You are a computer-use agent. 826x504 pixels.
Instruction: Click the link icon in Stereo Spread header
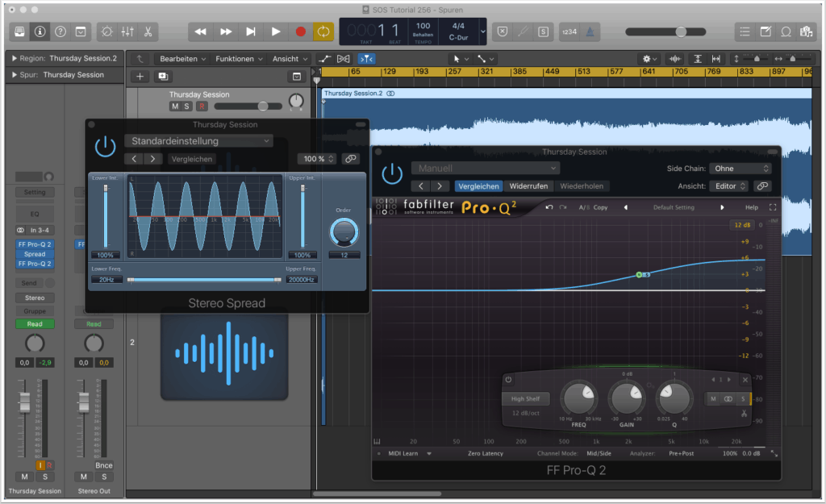point(350,159)
